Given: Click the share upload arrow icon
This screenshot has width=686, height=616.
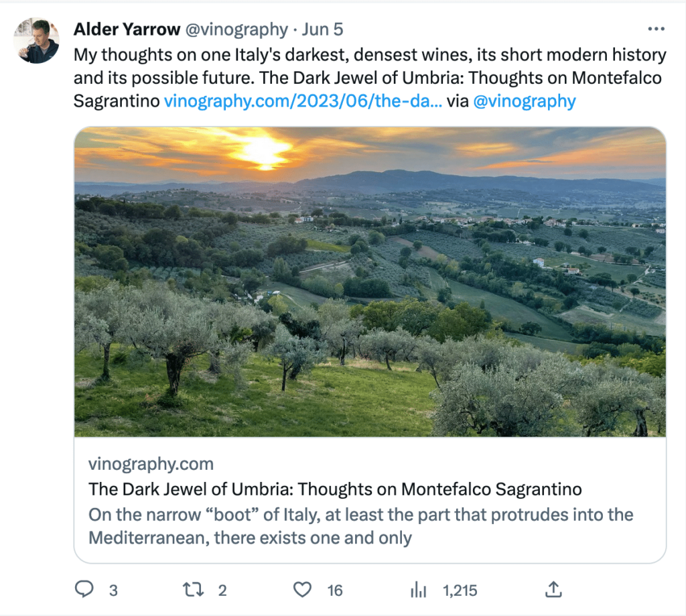Looking at the screenshot, I should tap(553, 590).
